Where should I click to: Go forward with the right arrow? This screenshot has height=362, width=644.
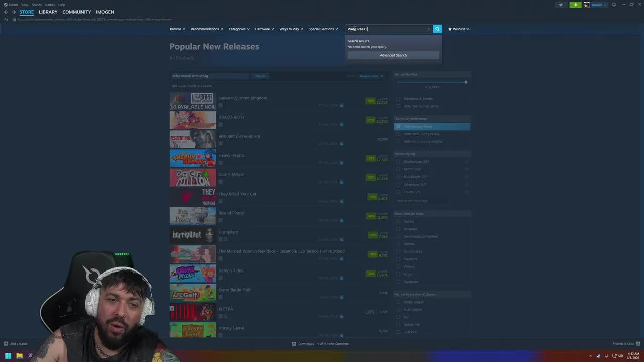pos(14,12)
